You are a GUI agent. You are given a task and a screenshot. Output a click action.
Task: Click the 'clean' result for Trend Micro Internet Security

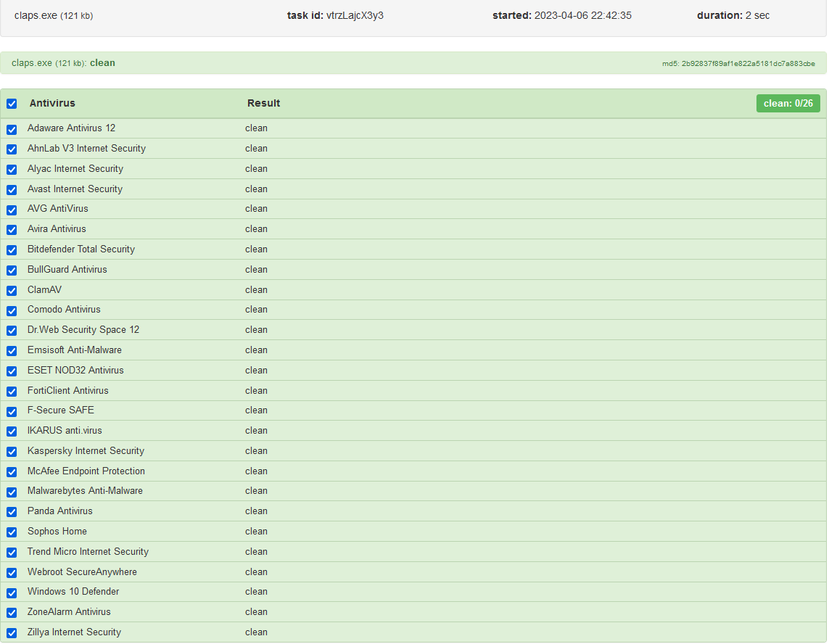coord(257,551)
